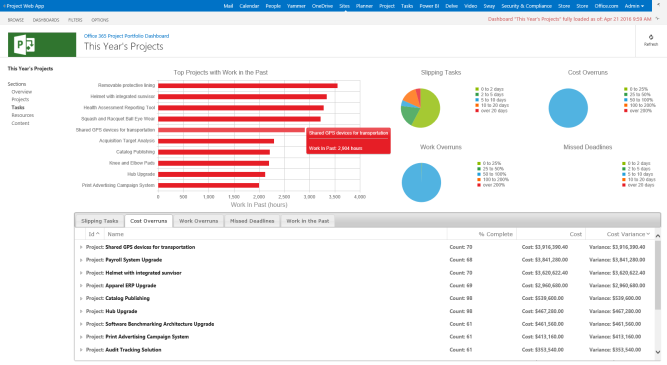Open Calendar in top navigation
This screenshot has width=667, height=365.
pyautogui.click(x=249, y=6)
